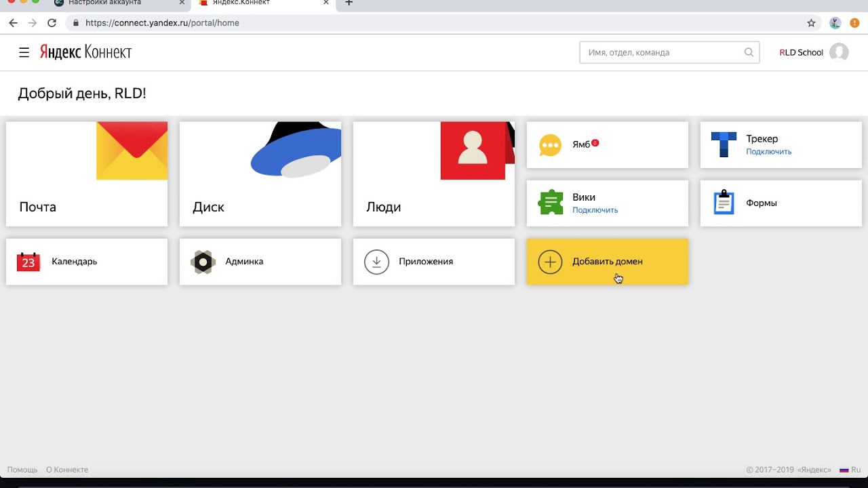Screen dimensions: 868x488
Task: Click the Ямб label text
Action: click(x=581, y=145)
